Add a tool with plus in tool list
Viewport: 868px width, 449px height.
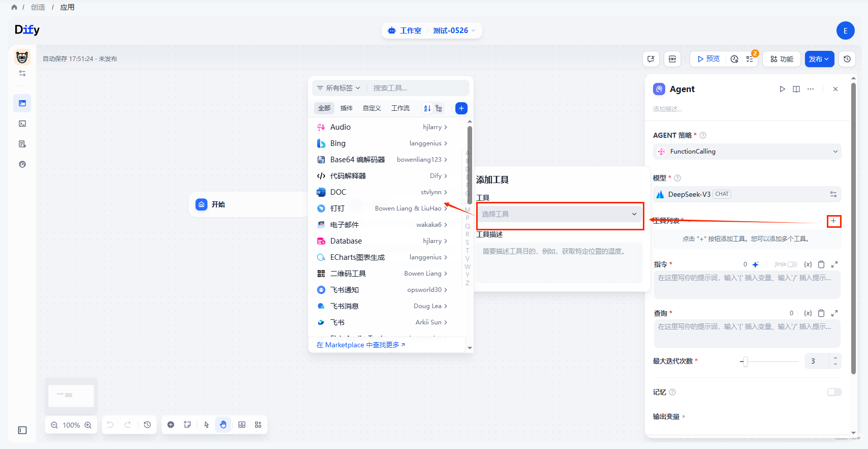pyautogui.click(x=833, y=221)
